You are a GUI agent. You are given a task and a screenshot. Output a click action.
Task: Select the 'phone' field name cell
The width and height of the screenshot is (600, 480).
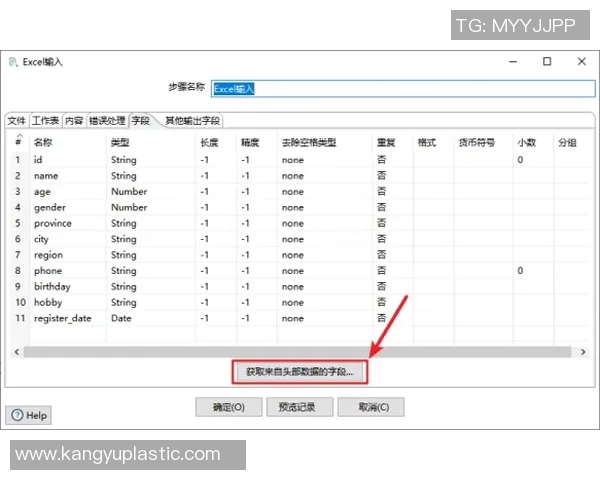click(68, 271)
